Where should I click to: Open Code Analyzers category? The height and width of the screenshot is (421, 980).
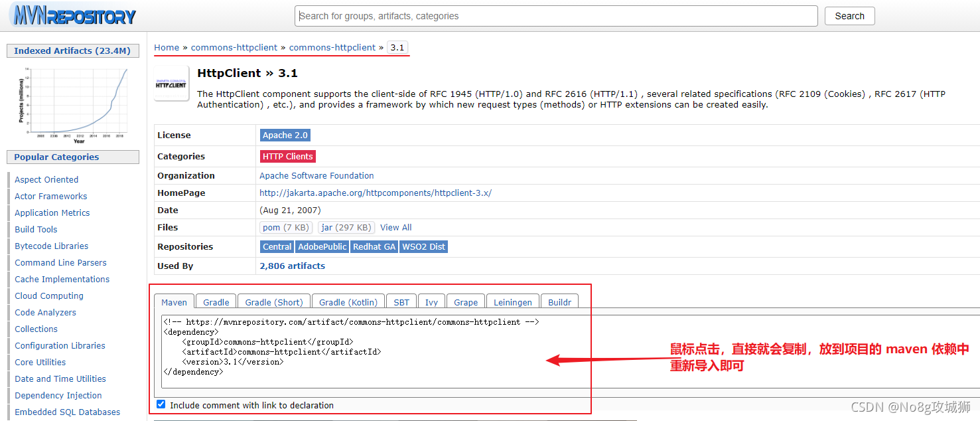pos(46,312)
